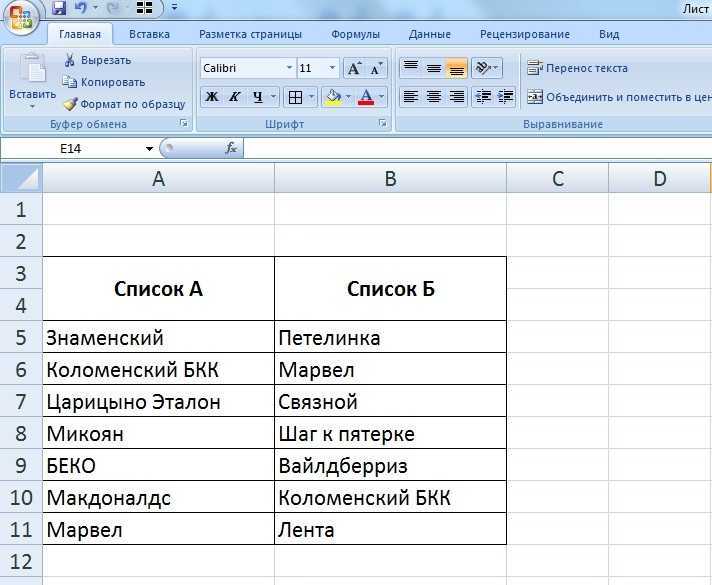This screenshot has width=712, height=585.
Task: Open Данные ribbon tab
Action: tap(430, 34)
